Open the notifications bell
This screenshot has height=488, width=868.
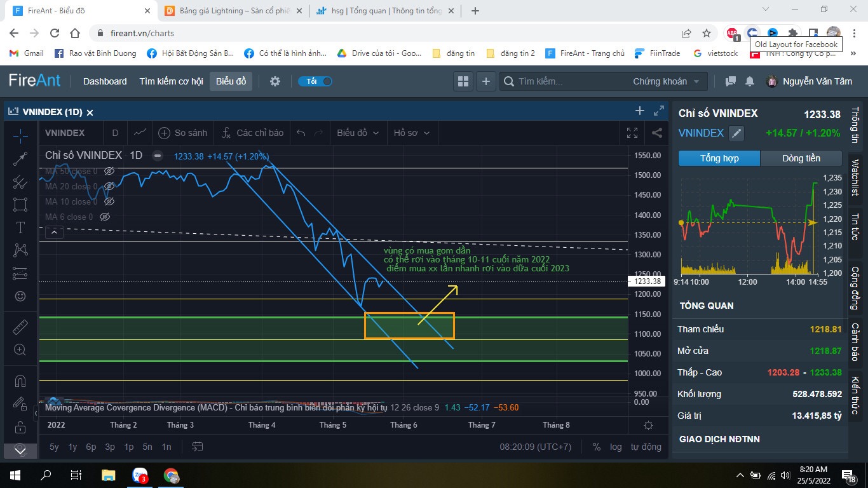(x=750, y=81)
